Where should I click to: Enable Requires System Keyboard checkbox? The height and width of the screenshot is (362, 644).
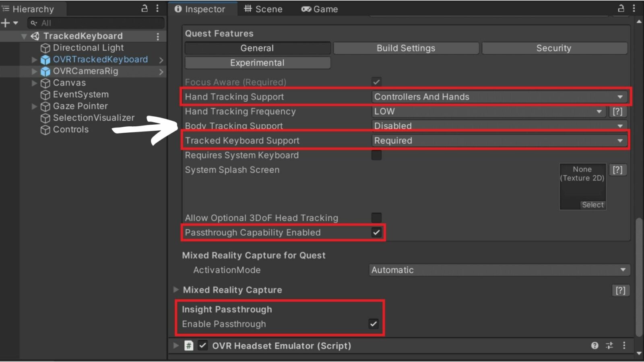point(376,155)
